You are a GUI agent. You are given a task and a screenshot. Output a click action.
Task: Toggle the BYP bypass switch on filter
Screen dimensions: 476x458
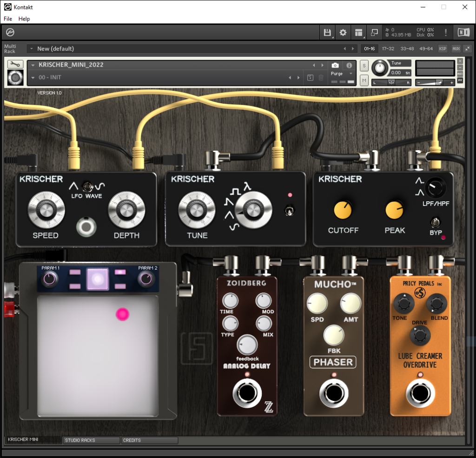tap(435, 222)
